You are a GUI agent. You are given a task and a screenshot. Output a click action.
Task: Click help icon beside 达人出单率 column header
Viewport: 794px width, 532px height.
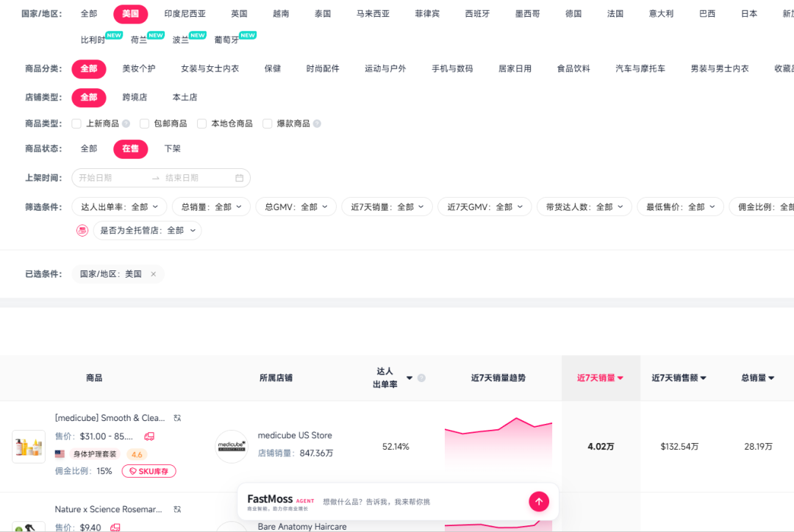tap(421, 378)
